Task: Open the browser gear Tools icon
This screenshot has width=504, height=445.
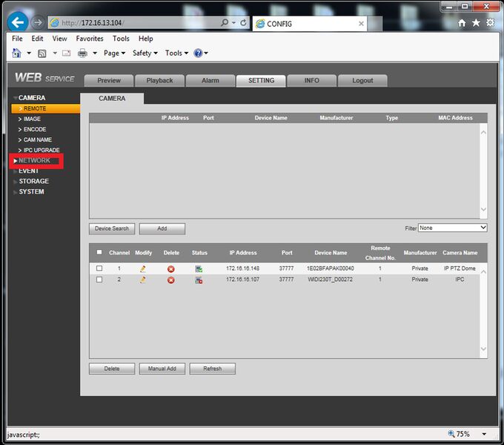Action: [x=490, y=22]
